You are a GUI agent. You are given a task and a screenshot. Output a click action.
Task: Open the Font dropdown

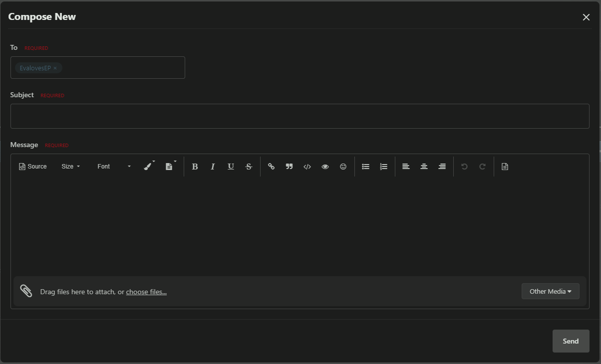[x=114, y=167]
